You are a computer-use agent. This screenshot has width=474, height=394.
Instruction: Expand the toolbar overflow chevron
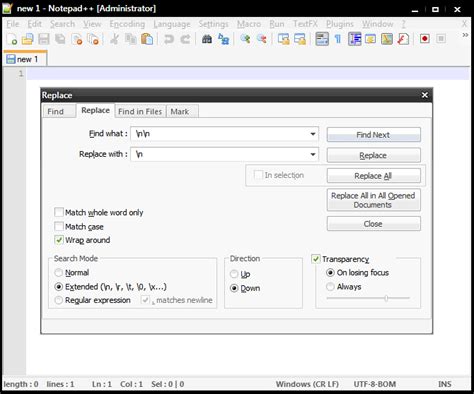click(x=465, y=35)
